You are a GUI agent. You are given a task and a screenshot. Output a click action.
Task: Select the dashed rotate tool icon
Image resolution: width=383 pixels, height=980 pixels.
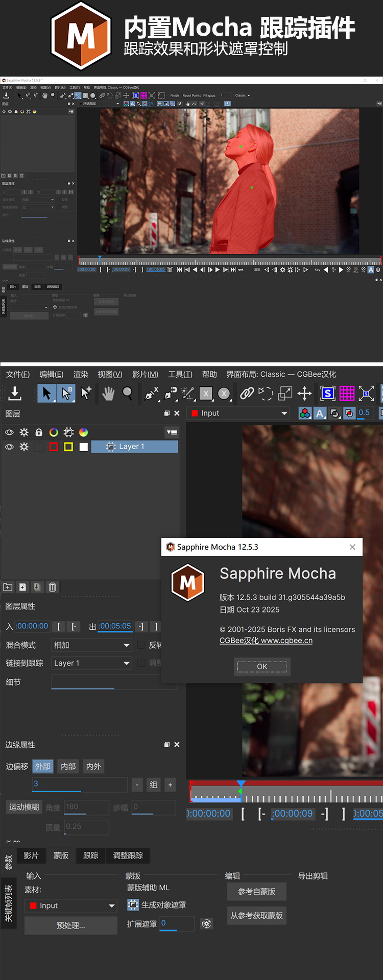pyautogui.click(x=266, y=393)
